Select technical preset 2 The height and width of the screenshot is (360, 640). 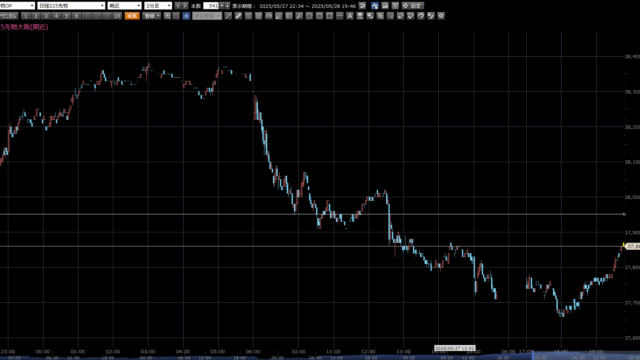[36, 16]
